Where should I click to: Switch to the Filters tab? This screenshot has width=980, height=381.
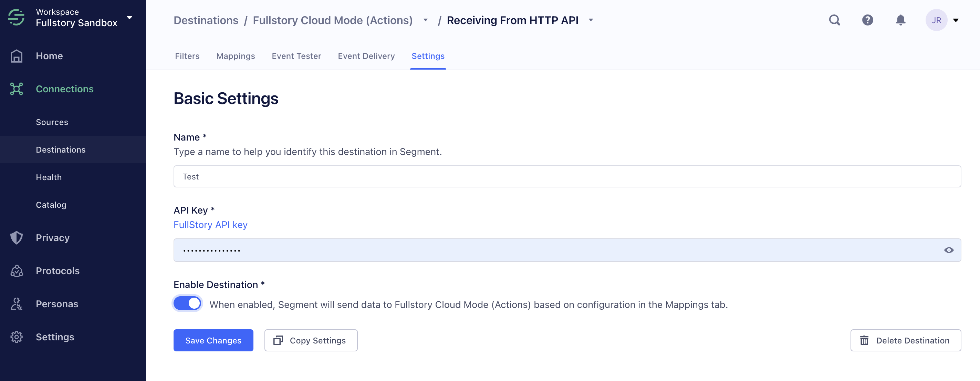tap(187, 56)
